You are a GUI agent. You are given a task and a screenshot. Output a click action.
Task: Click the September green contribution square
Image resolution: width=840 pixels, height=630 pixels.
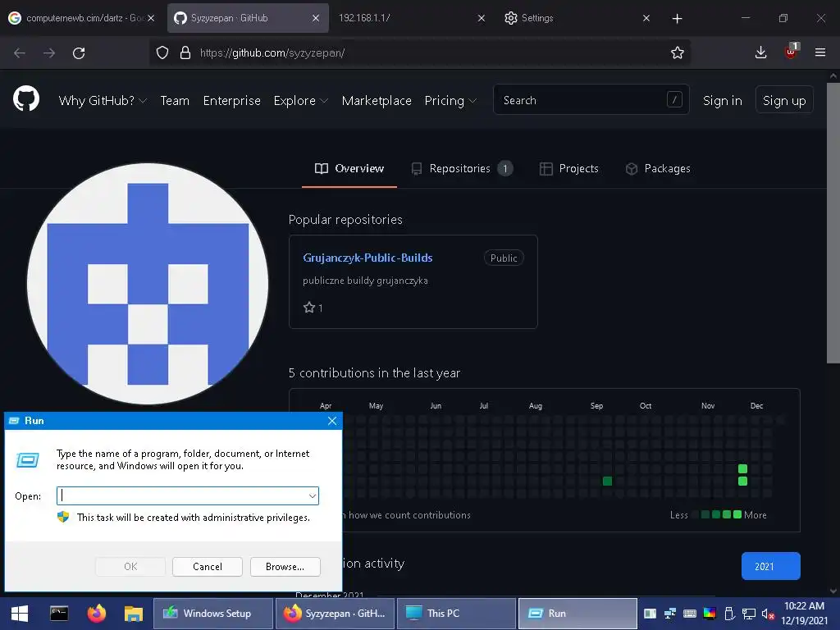click(x=607, y=481)
